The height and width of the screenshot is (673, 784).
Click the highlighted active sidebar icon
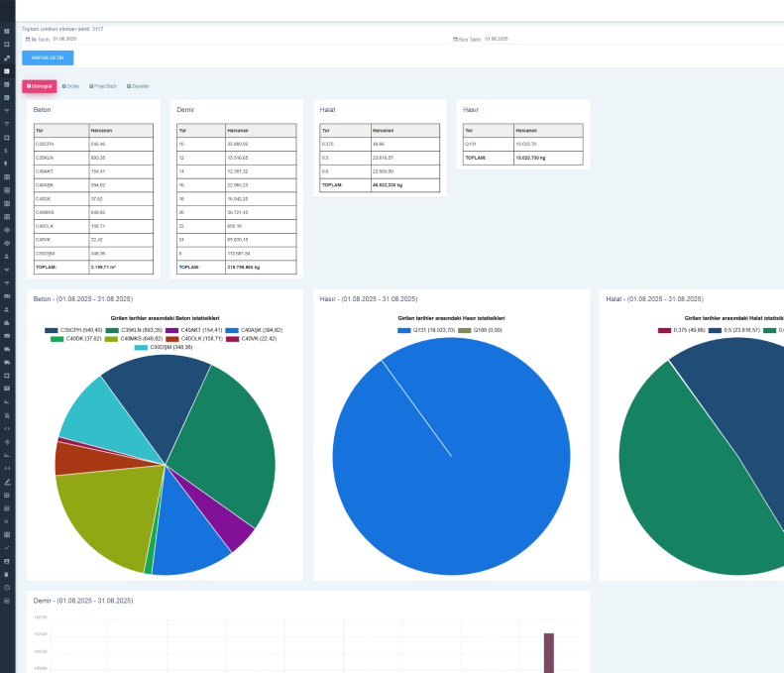(7, 71)
